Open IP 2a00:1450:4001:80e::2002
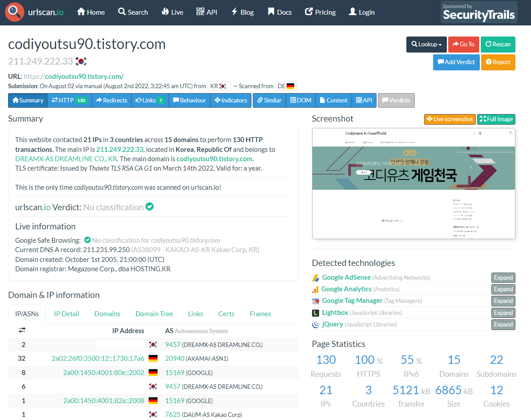 tap(104, 373)
